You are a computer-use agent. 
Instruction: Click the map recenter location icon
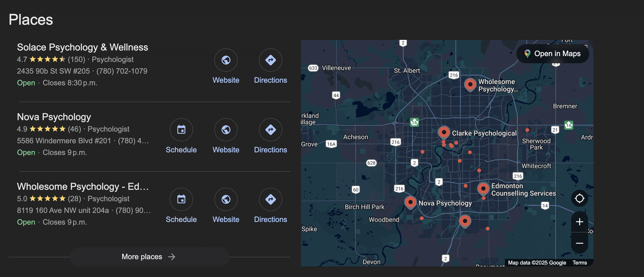click(x=580, y=198)
